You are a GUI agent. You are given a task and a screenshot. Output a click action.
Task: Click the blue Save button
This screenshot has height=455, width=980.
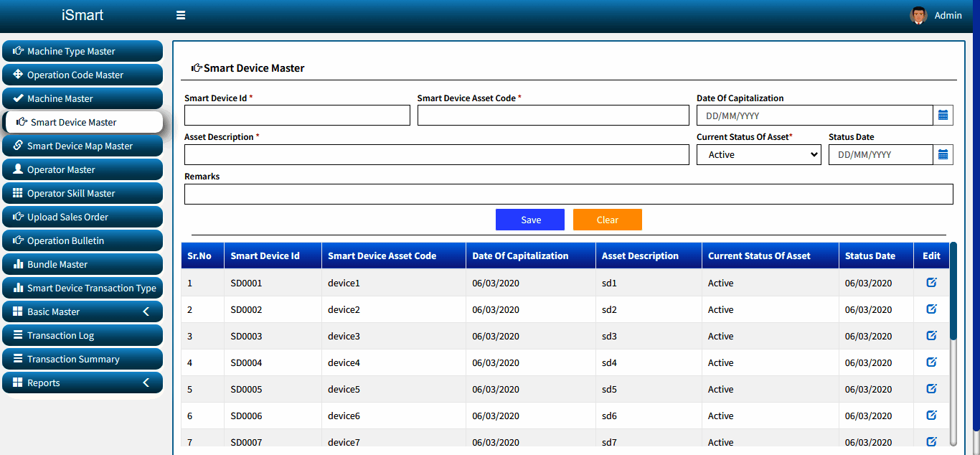pos(530,220)
